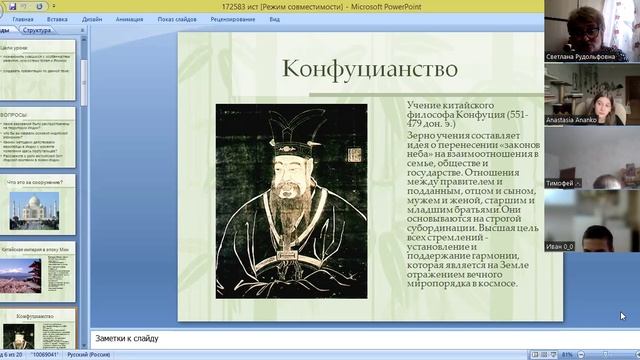Switch to Slide Sorter view icon

pos(544,355)
